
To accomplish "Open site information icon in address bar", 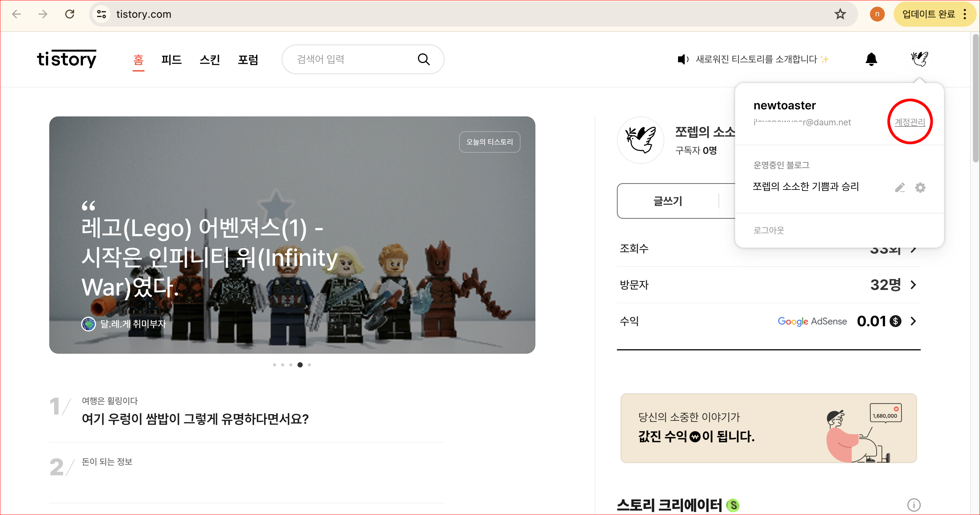I will tap(101, 14).
